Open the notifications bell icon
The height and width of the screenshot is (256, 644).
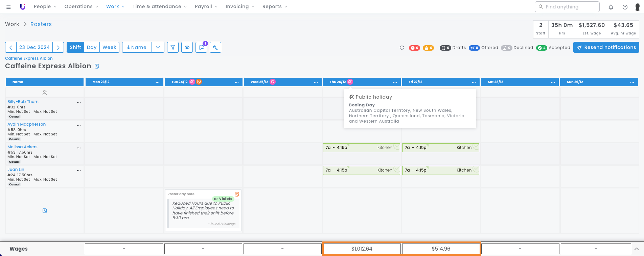611,7
